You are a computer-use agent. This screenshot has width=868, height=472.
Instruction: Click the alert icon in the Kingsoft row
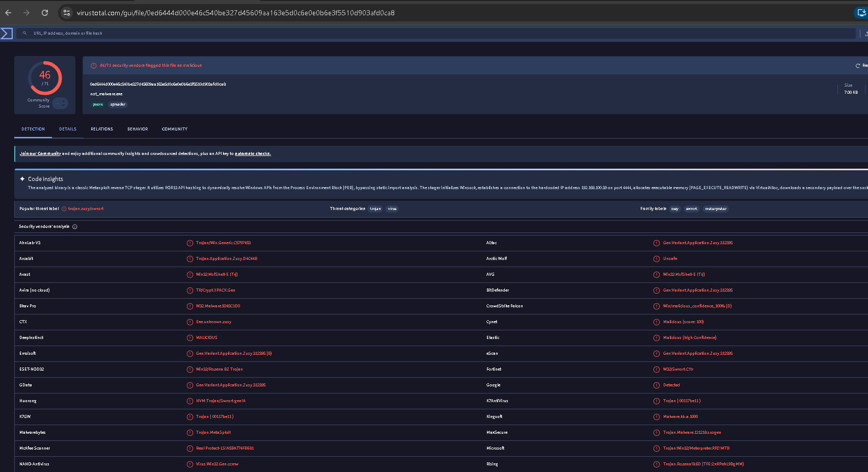pos(657,417)
